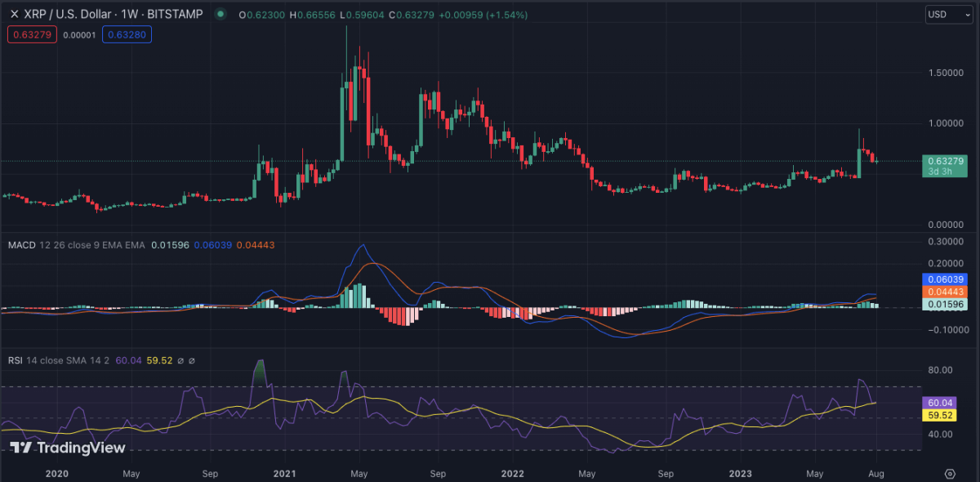Click the blue 0.63280 buy price button
This screenshot has width=980, height=482.
[127, 34]
